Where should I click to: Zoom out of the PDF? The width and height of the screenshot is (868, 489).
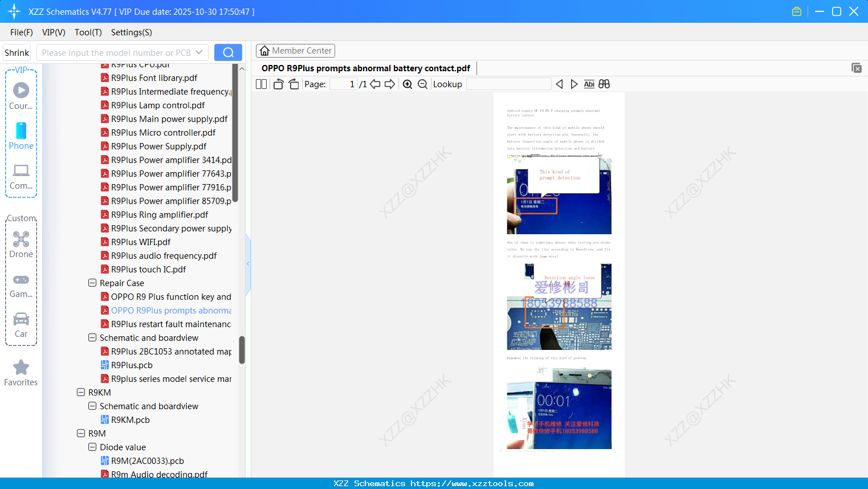point(422,84)
